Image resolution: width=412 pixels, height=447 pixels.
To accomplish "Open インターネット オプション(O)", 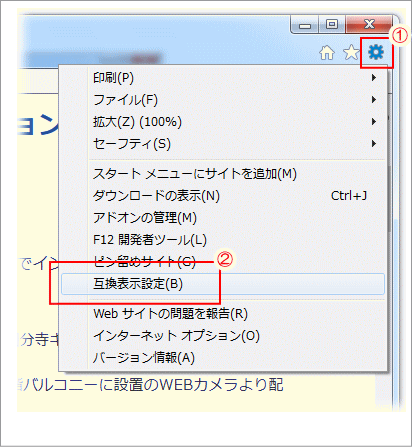I will pos(223,336).
